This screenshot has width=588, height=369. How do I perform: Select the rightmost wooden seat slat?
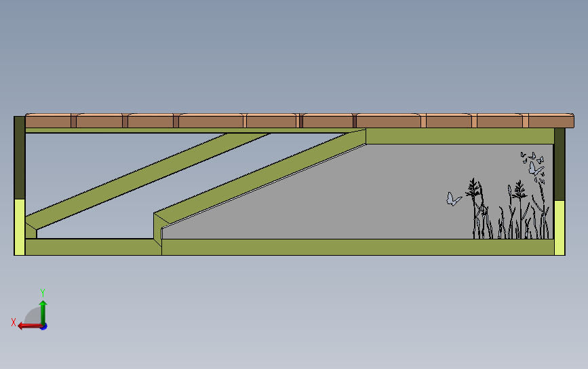[x=551, y=121]
